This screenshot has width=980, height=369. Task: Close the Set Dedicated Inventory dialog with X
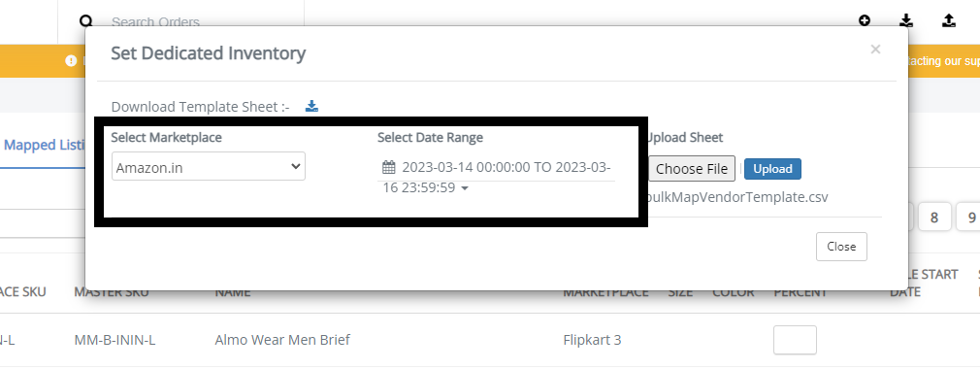coord(875,50)
